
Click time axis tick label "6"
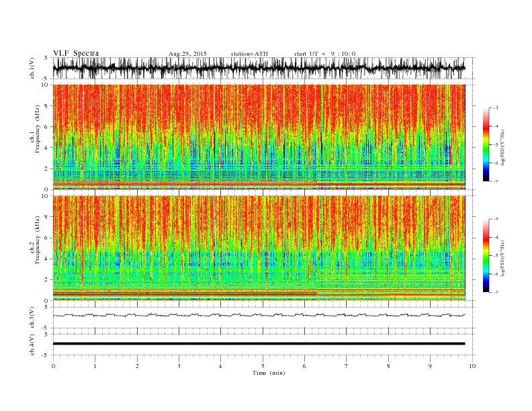tap(305, 366)
